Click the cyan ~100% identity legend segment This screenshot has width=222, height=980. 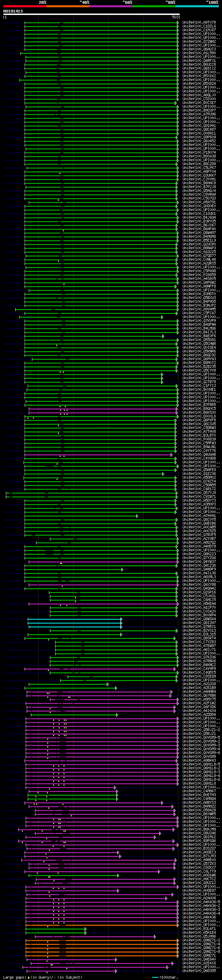(x=197, y=6)
